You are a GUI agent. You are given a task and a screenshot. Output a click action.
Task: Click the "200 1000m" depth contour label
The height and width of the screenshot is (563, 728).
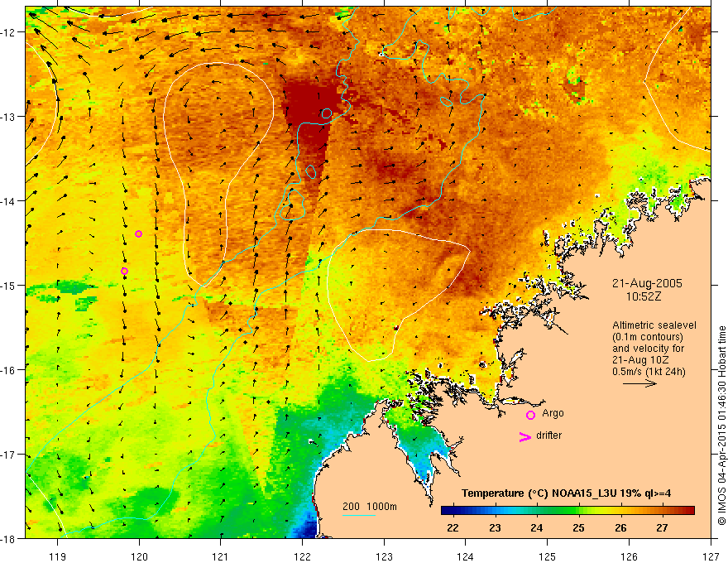point(370,507)
